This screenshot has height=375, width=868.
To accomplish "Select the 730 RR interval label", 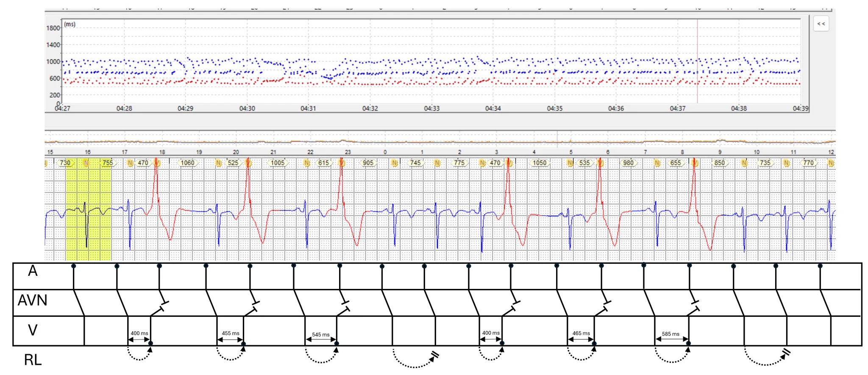I will [x=65, y=163].
